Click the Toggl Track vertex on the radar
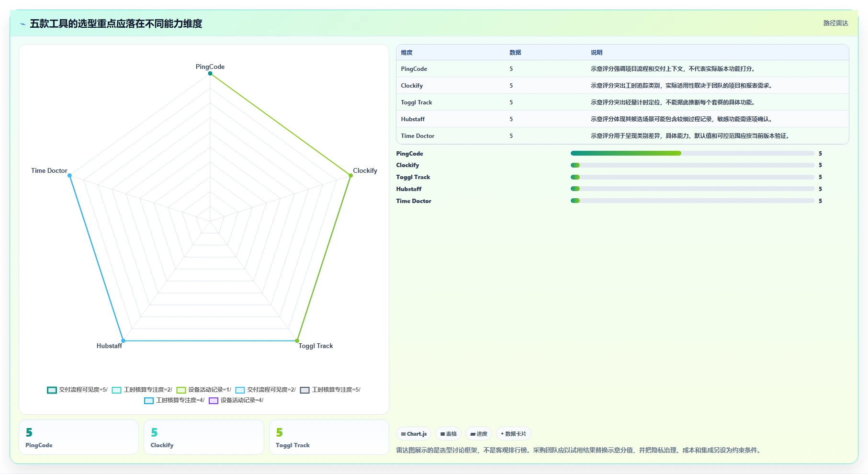Viewport: 868px width, 474px height. click(x=297, y=341)
